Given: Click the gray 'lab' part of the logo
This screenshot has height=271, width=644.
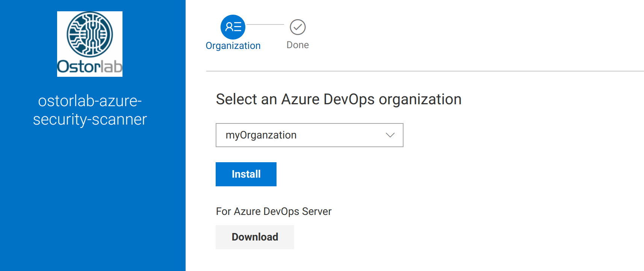Looking at the screenshot, I should (x=112, y=67).
